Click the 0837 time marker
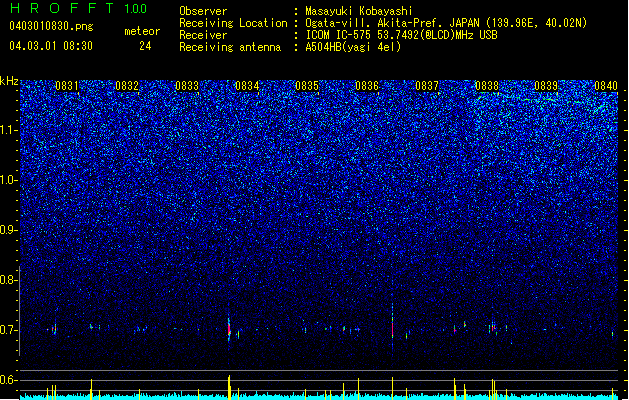This screenshot has height=400, width=629. pyautogui.click(x=427, y=85)
